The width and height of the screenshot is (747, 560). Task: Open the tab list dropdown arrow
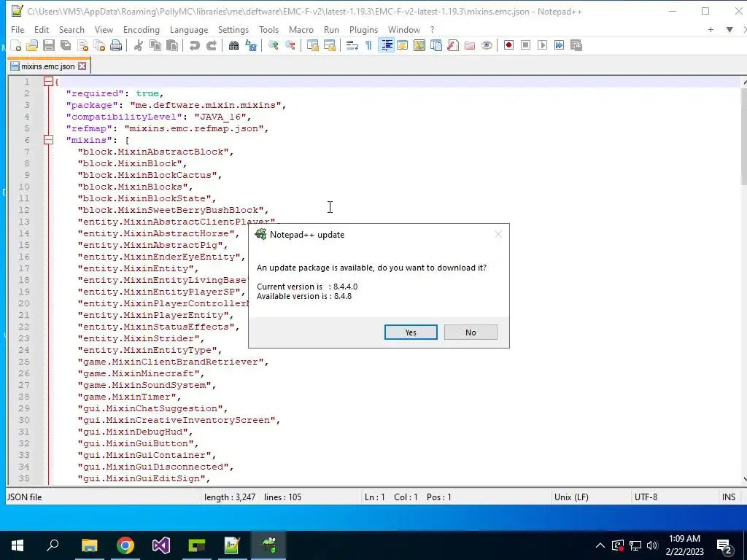(729, 29)
